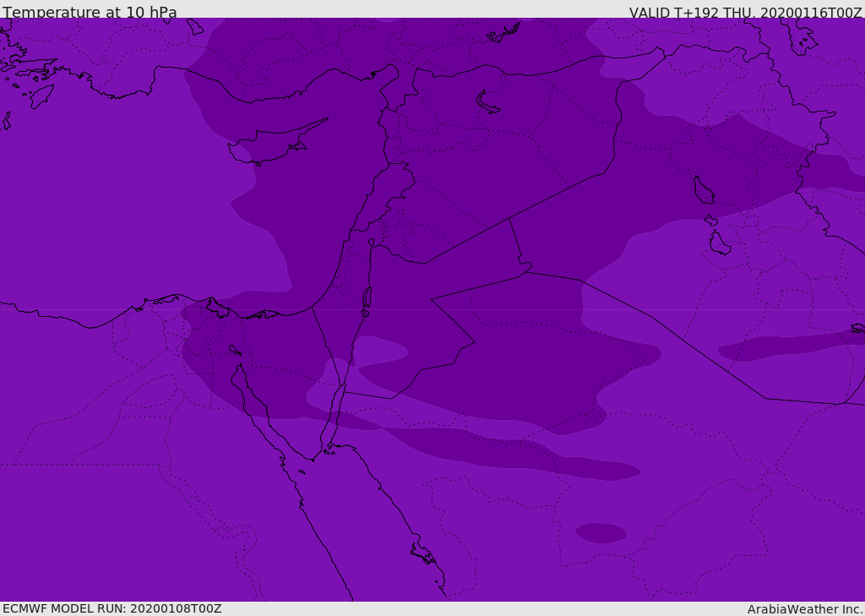
Task: Click the 'VALID T+192 THU. 20200116T00Z' label
Action: coord(746,12)
